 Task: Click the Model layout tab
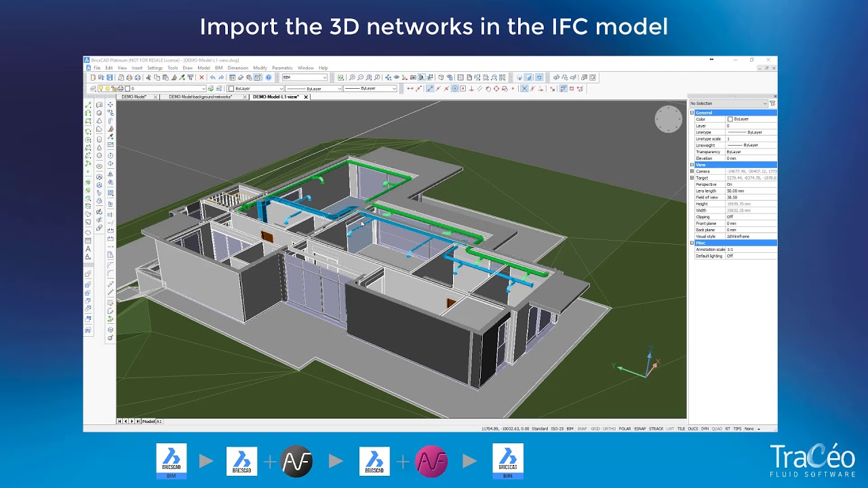148,421
